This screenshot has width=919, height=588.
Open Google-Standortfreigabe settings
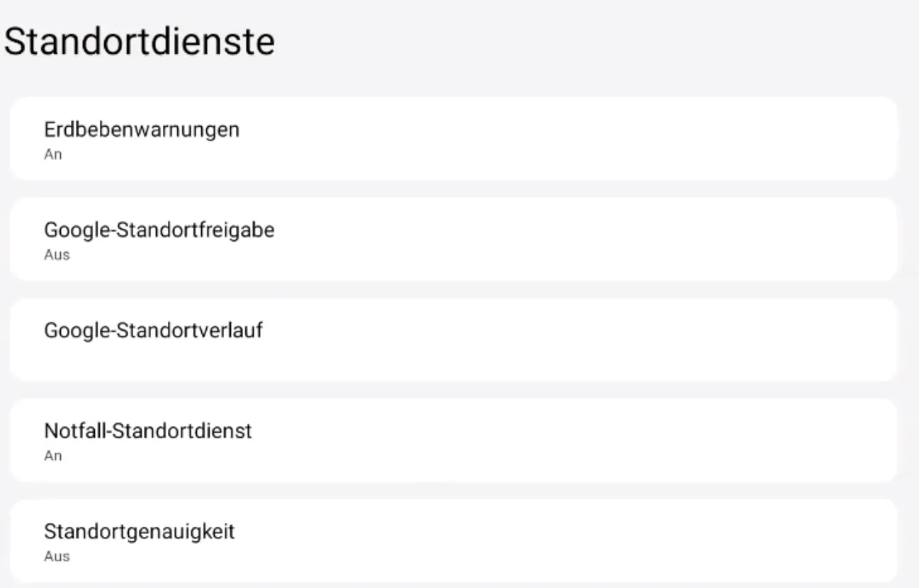453,239
